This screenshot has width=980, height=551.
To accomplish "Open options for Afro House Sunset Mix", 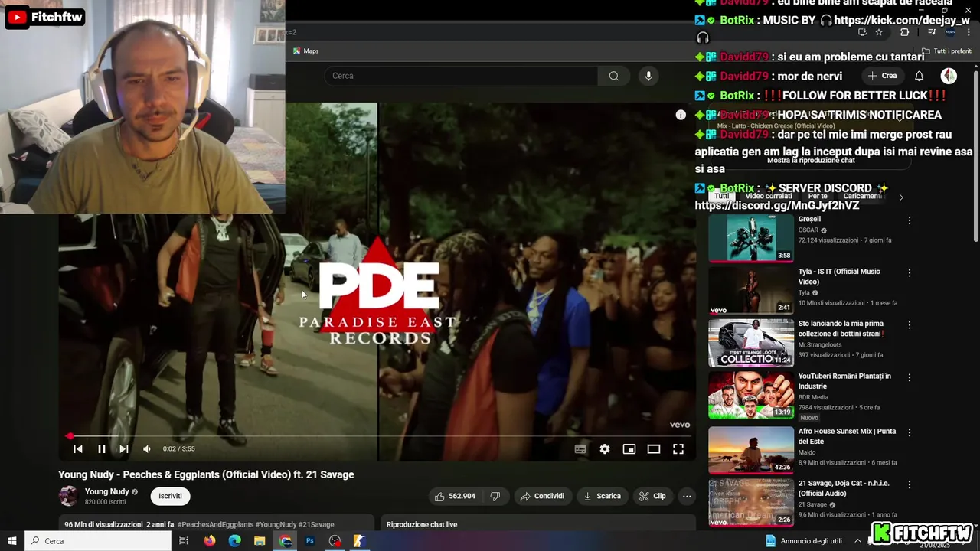I will point(909,432).
